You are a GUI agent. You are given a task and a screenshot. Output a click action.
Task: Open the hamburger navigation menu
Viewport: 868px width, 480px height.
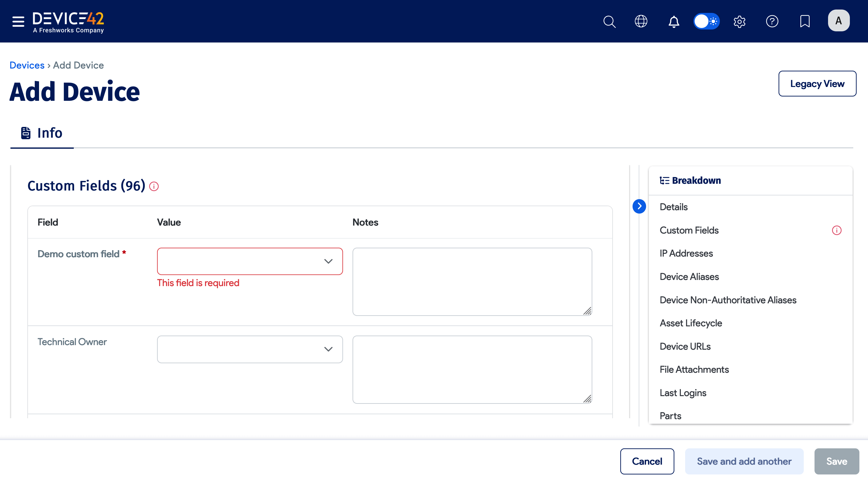point(18,21)
